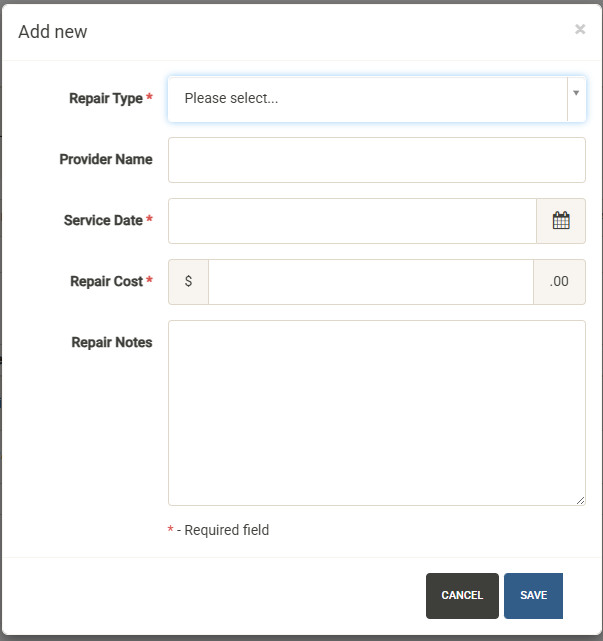Click the Repair Notes label
Image resolution: width=603 pixels, height=641 pixels.
[x=112, y=342]
